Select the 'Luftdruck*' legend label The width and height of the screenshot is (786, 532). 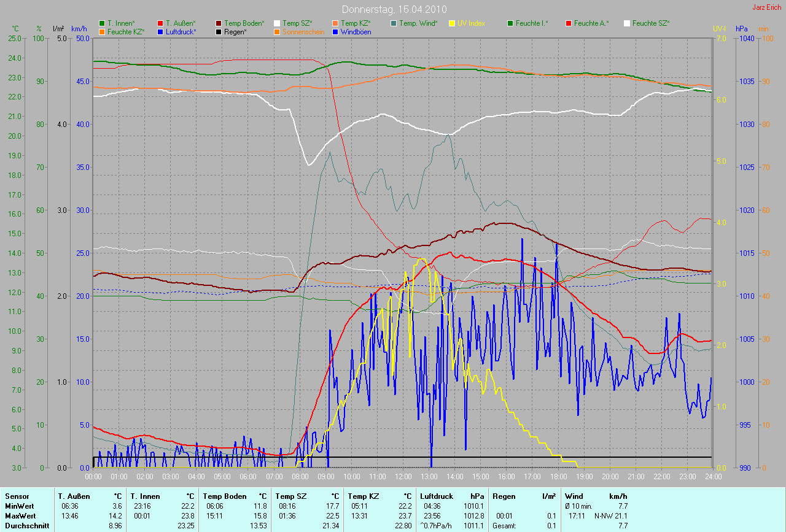[x=181, y=31]
